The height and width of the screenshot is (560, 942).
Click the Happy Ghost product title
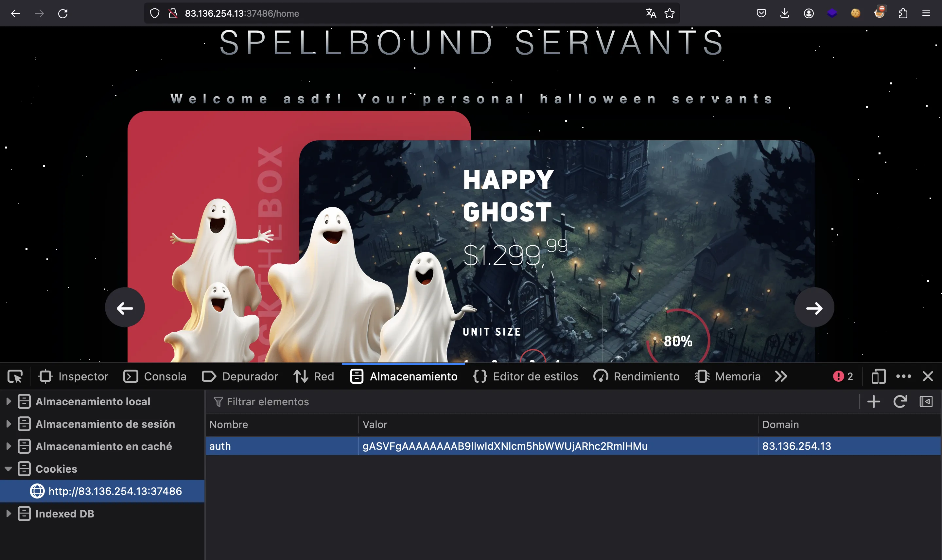(x=508, y=196)
